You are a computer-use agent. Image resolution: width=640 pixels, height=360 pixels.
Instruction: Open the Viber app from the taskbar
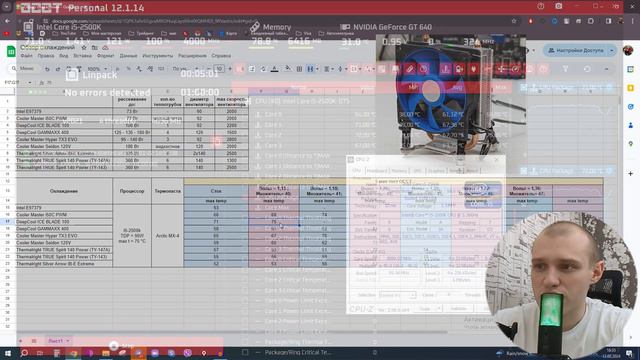pos(187,353)
